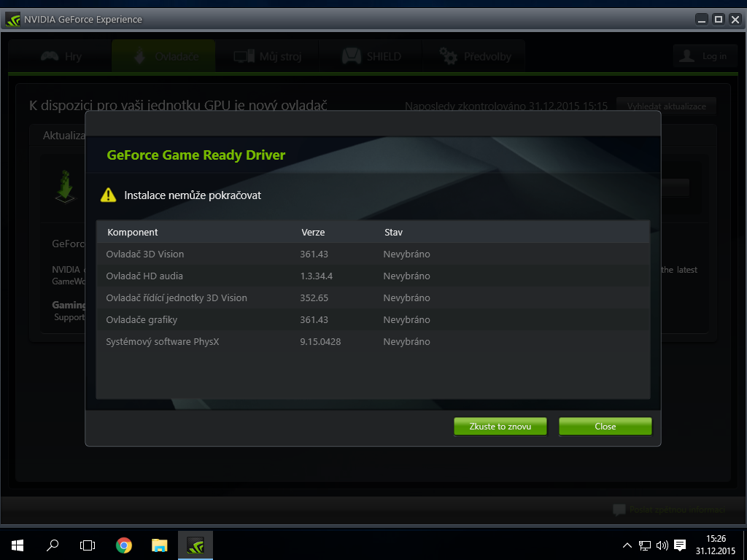Image resolution: width=747 pixels, height=560 pixels.
Task: Open the Můj stroj tab
Action: coord(267,56)
